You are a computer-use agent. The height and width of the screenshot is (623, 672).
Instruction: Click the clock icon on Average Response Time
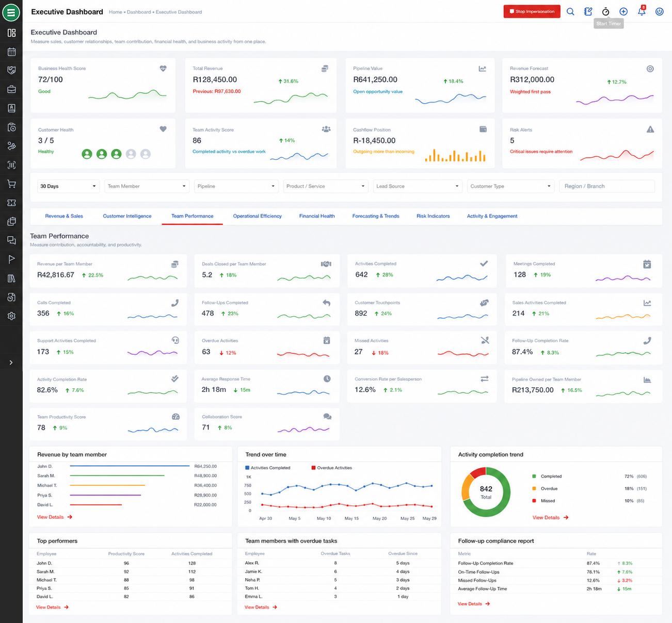coord(327,379)
